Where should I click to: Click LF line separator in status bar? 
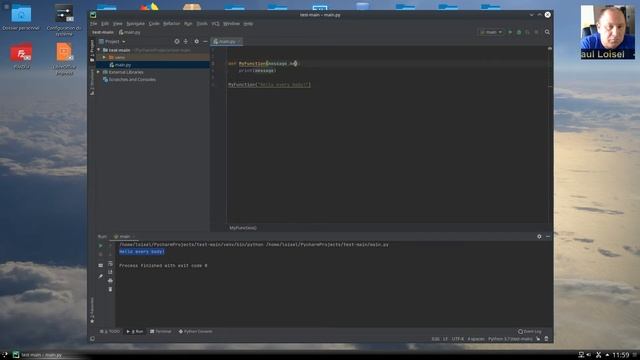(445, 339)
